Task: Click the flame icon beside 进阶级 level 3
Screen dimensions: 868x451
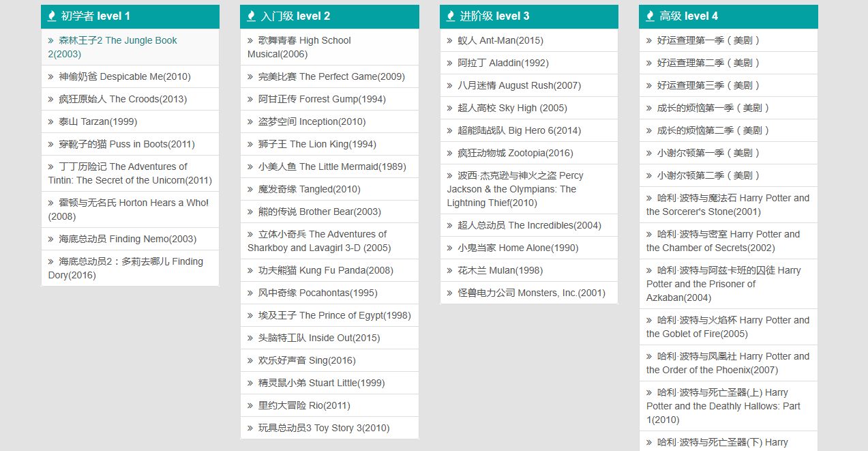Action: coord(451,16)
